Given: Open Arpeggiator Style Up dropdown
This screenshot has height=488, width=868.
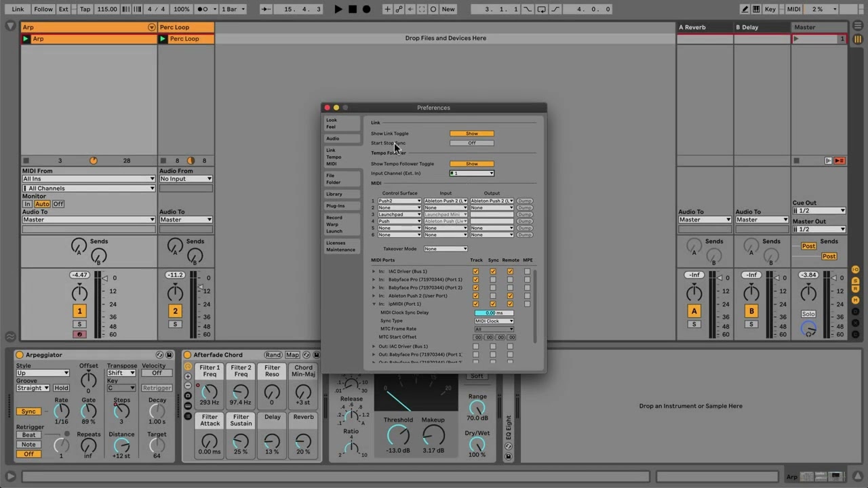Looking at the screenshot, I should 43,373.
